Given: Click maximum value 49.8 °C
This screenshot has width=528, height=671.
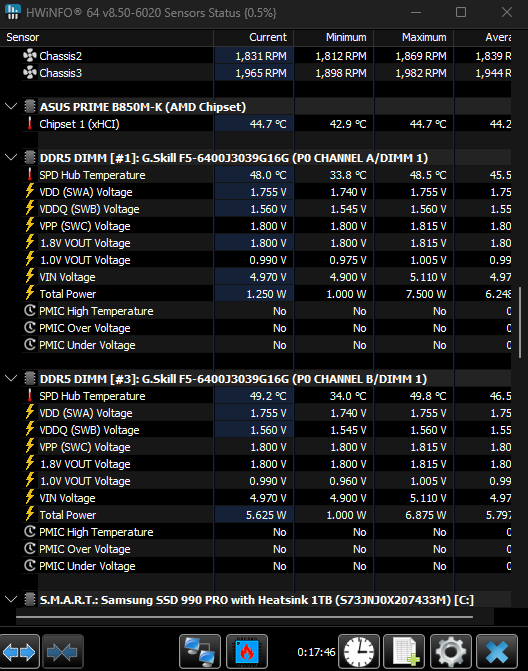Looking at the screenshot, I should click(x=428, y=396).
